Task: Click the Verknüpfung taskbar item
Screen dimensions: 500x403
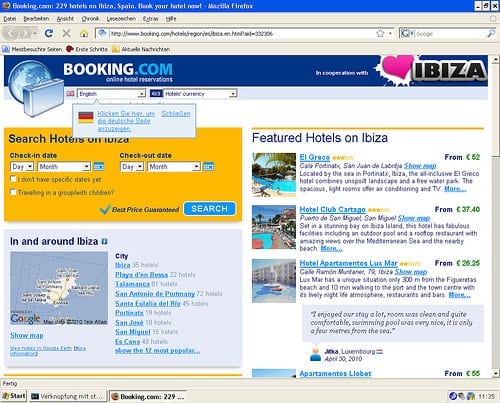Action: click(67, 396)
